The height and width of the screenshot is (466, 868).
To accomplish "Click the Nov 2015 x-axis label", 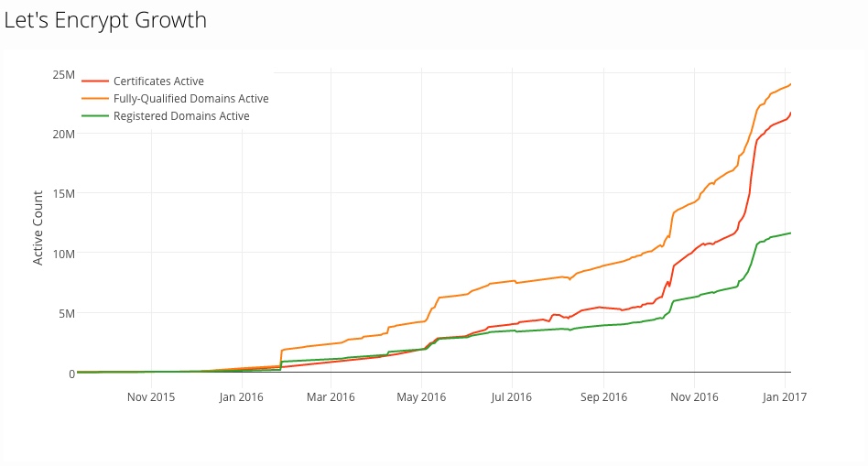I will pos(151,396).
